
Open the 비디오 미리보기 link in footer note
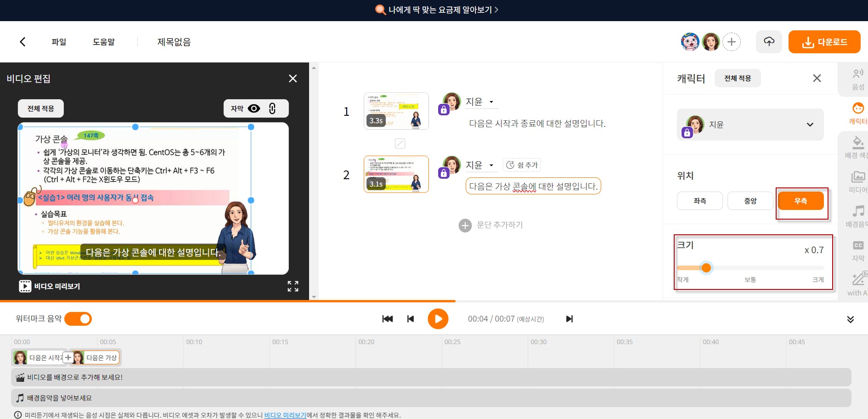[285, 415]
